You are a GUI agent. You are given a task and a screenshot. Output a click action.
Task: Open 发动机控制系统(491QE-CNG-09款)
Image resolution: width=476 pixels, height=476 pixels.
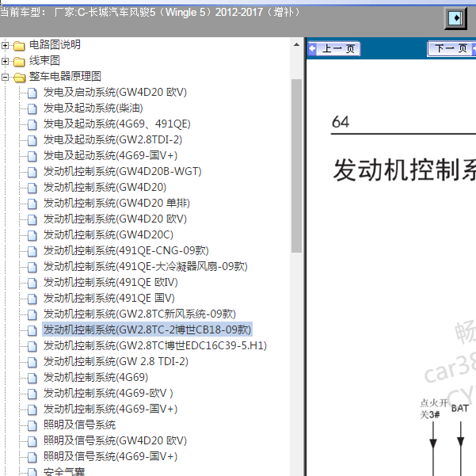(126, 250)
